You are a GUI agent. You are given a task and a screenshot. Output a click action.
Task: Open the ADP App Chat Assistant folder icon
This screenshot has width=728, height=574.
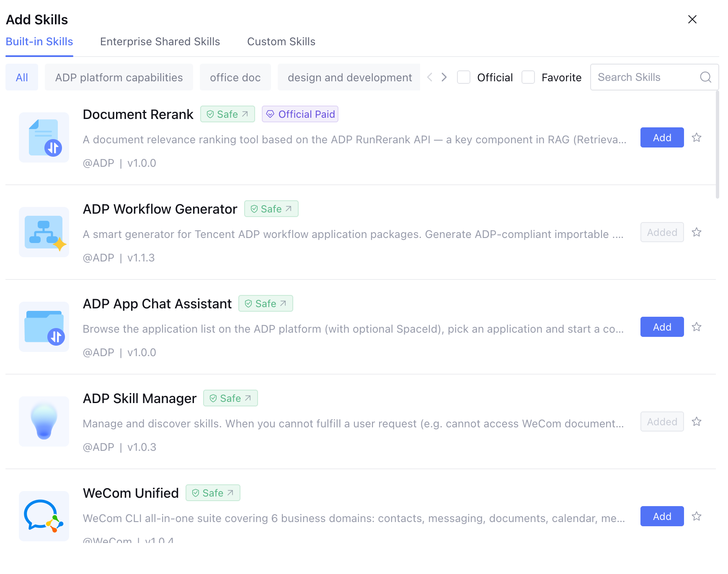click(44, 327)
